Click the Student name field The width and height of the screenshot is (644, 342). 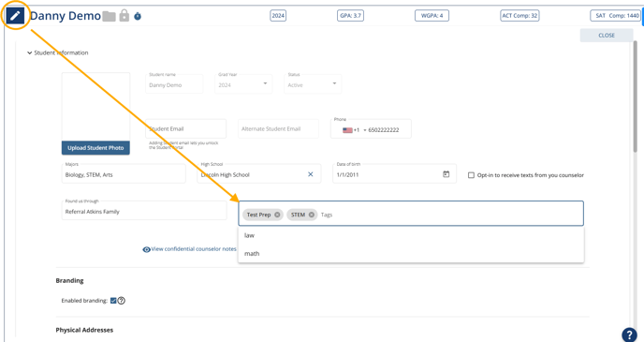174,83
